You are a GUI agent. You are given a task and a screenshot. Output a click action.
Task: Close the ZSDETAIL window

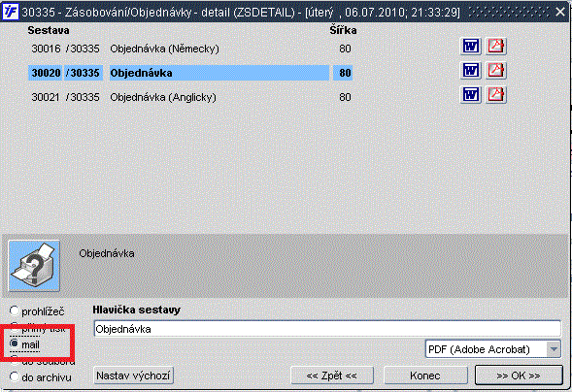tap(560, 12)
